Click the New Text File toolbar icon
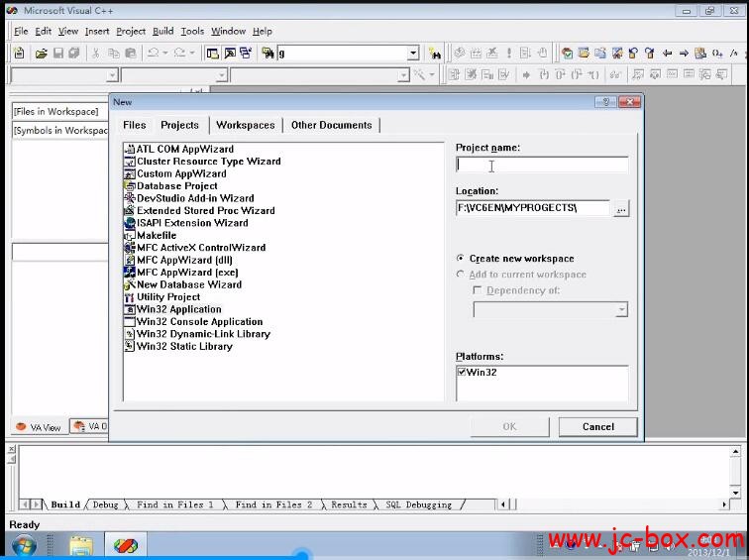The width and height of the screenshot is (749, 560). [x=19, y=54]
